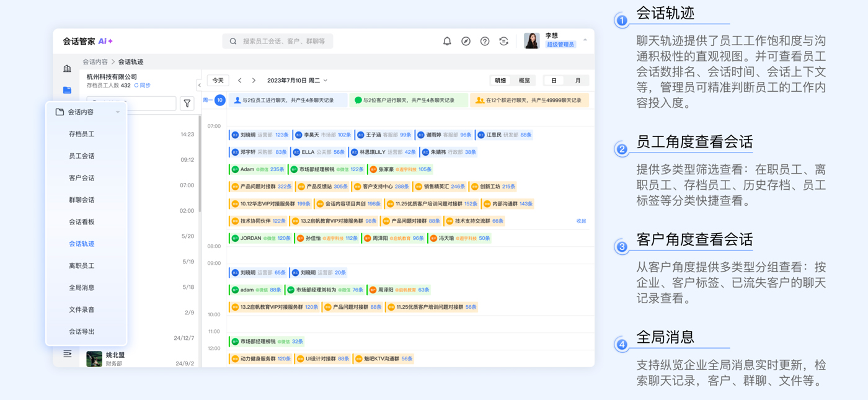The height and width of the screenshot is (400, 868).
Task: Open the notification bell icon
Action: tap(447, 42)
